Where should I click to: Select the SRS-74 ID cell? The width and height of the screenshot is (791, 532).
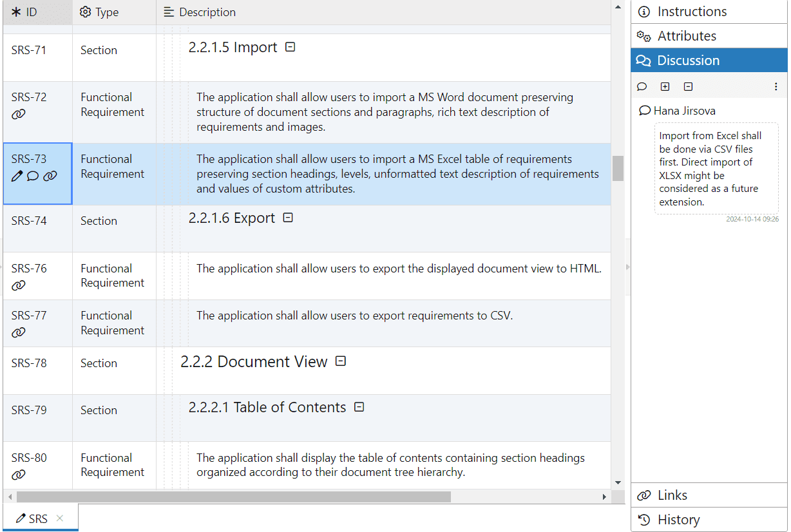(37, 229)
